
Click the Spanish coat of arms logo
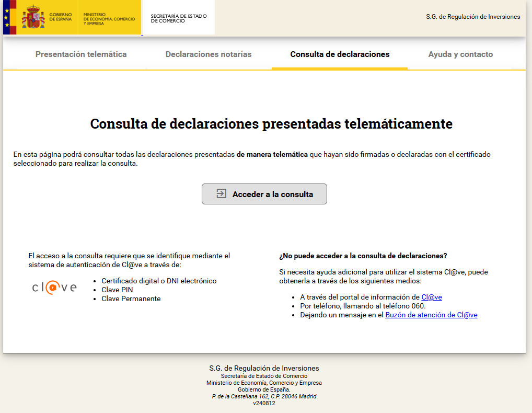point(32,17)
